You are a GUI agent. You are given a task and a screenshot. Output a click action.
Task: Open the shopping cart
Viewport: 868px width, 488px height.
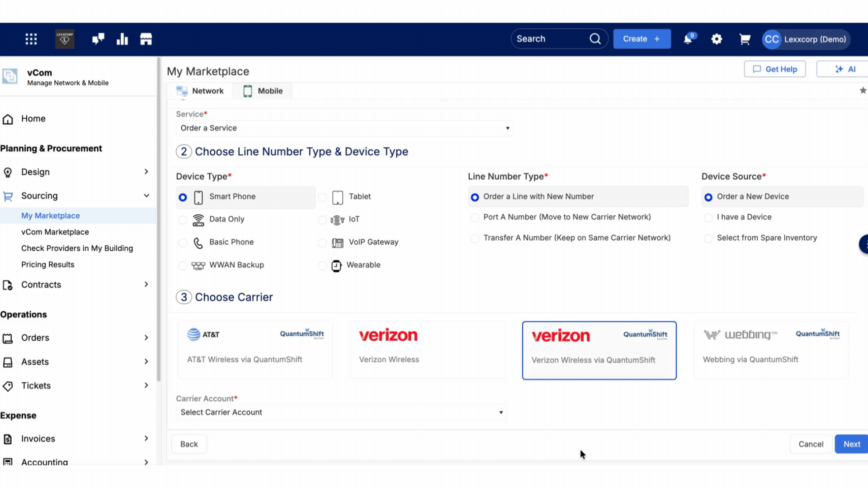[745, 39]
